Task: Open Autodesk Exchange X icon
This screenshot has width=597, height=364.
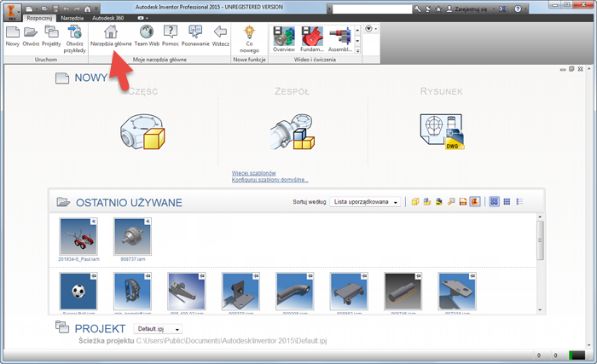Action: pyautogui.click(x=502, y=9)
